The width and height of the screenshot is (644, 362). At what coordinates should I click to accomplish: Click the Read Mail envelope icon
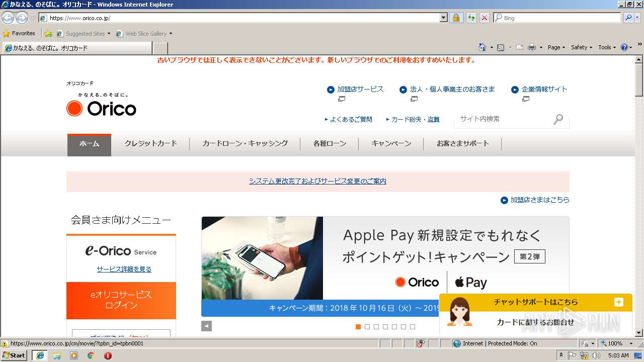pos(520,47)
